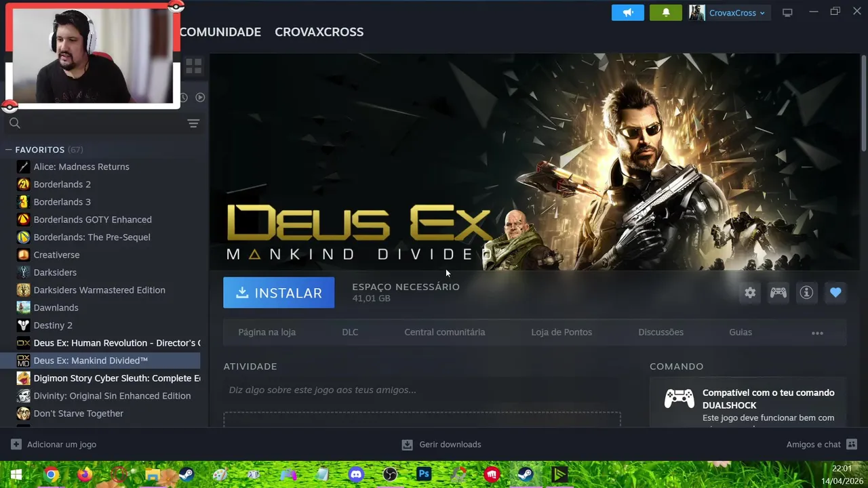
Task: Click the Don't Starve Together game icon
Action: [24, 413]
